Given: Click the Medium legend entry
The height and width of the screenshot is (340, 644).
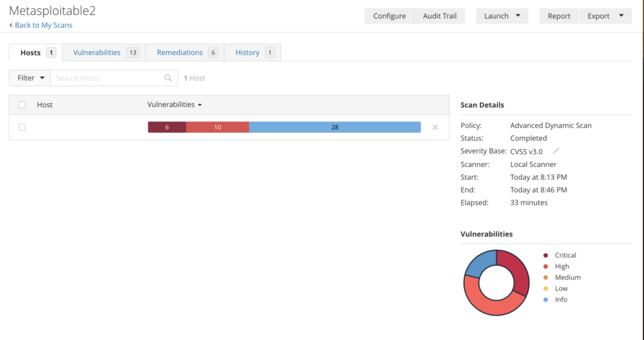Looking at the screenshot, I should [562, 278].
